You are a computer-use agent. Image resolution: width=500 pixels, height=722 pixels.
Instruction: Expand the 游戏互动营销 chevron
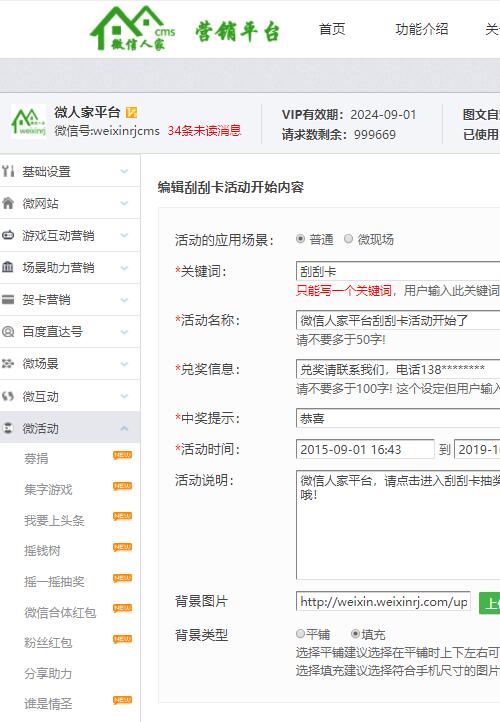click(124, 235)
